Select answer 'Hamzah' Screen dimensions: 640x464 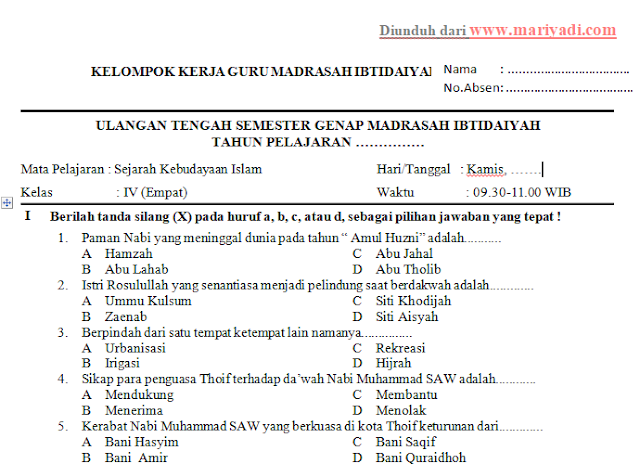(129, 253)
